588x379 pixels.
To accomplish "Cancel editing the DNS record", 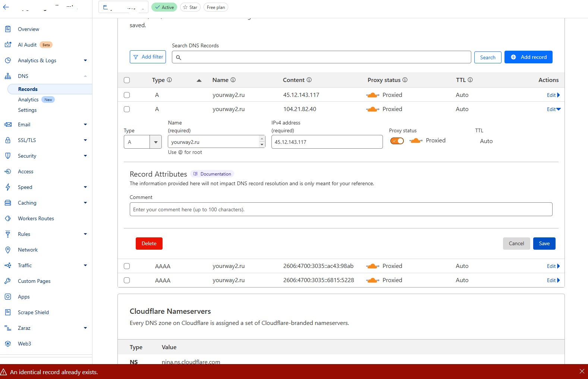I will coord(516,243).
